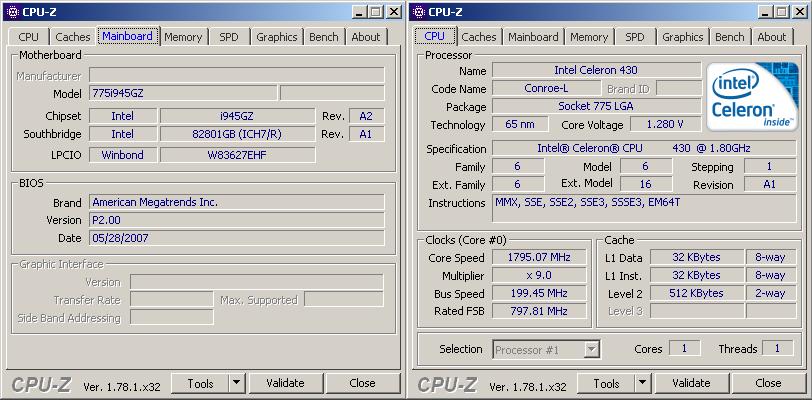Screen dimensions: 812x400
Task: Click CPU-Z app icon in left window title bar
Action: 14,12
